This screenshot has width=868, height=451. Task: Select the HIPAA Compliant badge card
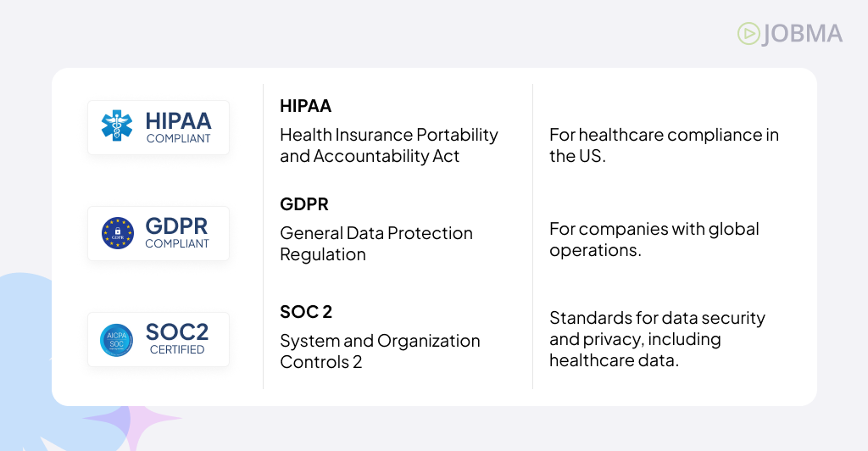159,127
